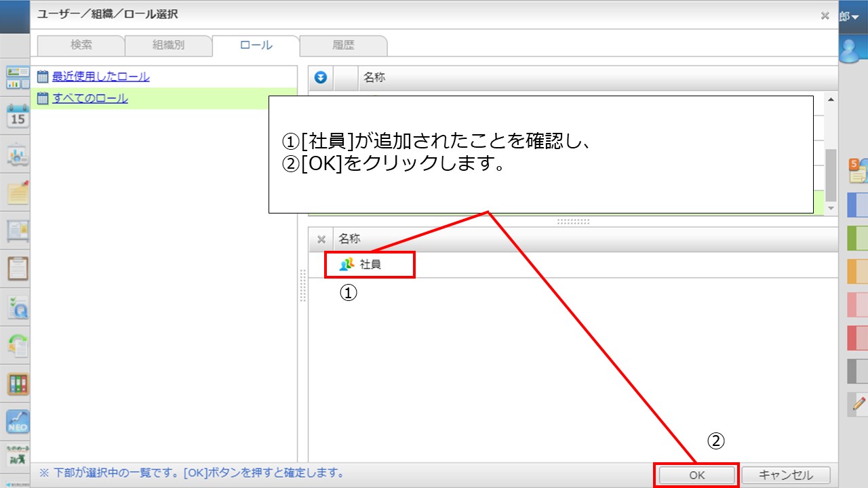Click the vertical splitter grip beside the left pane
Viewport: 868px width, 488px height.
tap(302, 285)
